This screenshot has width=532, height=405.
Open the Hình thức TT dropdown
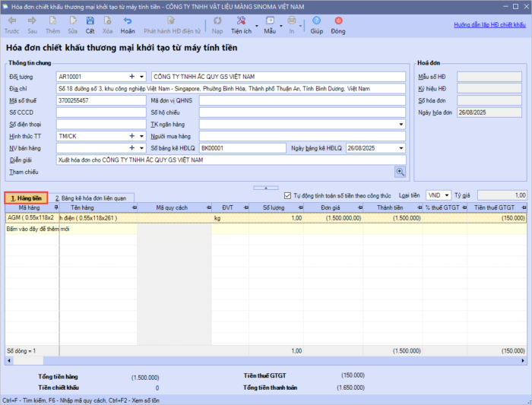point(141,136)
